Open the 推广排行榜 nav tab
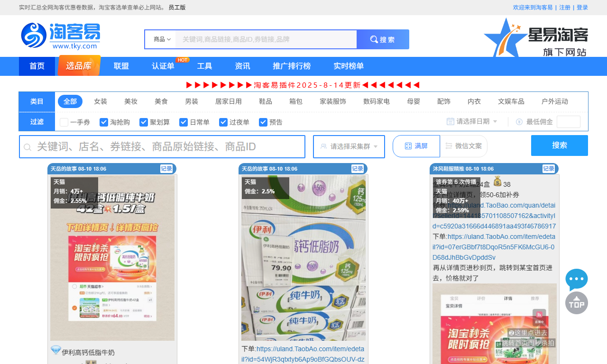 pos(292,66)
